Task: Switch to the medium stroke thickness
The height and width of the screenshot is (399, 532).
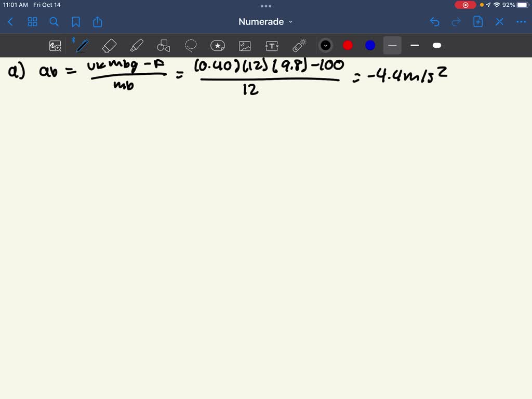Action: click(x=415, y=45)
